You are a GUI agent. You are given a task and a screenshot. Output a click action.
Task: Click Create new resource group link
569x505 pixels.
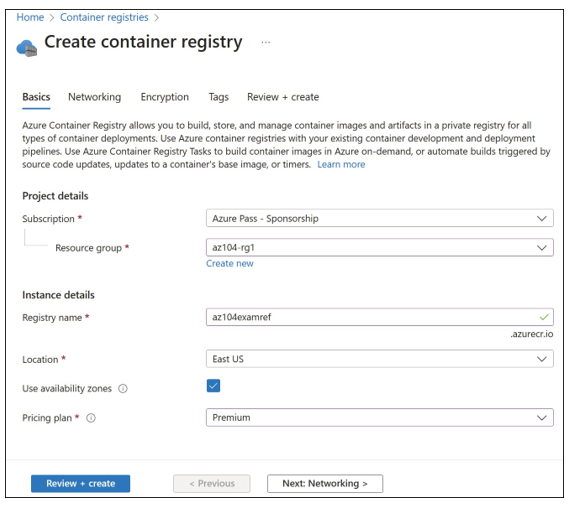[230, 263]
